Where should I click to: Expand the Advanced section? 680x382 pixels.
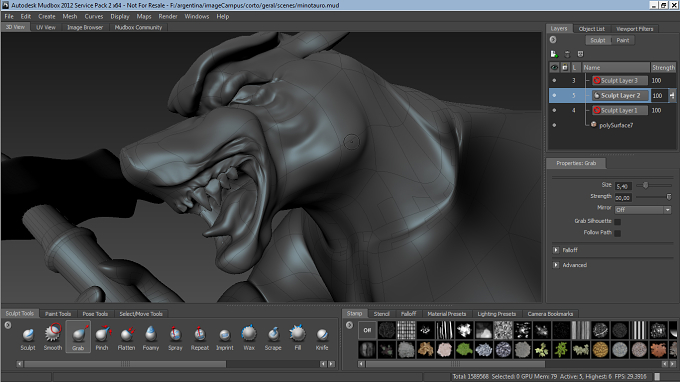click(556, 265)
